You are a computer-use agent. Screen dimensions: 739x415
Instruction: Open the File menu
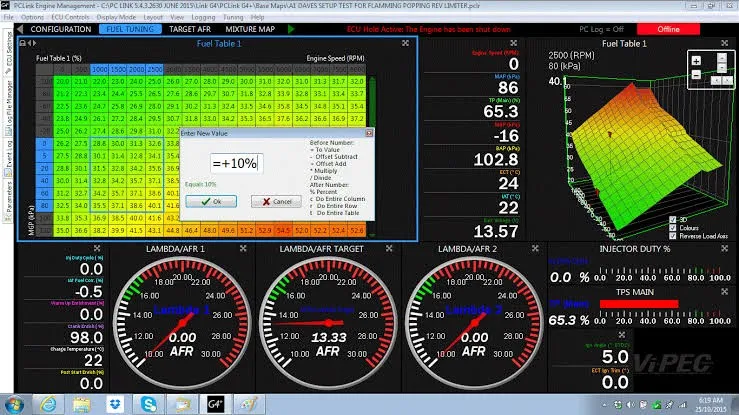[8, 17]
